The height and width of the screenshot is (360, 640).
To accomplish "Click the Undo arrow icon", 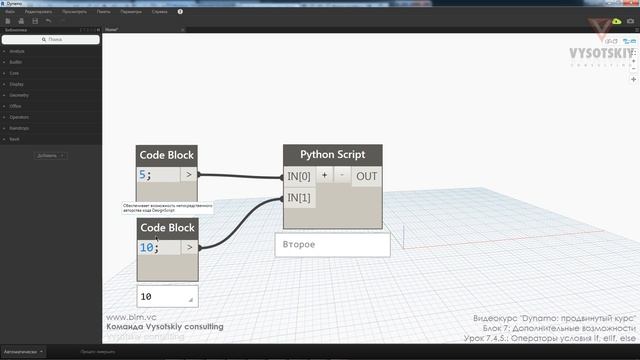I will click(x=49, y=21).
